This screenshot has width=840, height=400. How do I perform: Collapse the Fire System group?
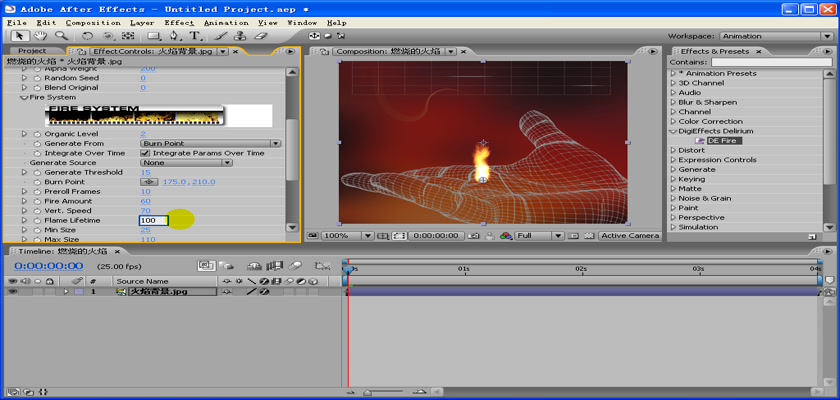tap(24, 98)
